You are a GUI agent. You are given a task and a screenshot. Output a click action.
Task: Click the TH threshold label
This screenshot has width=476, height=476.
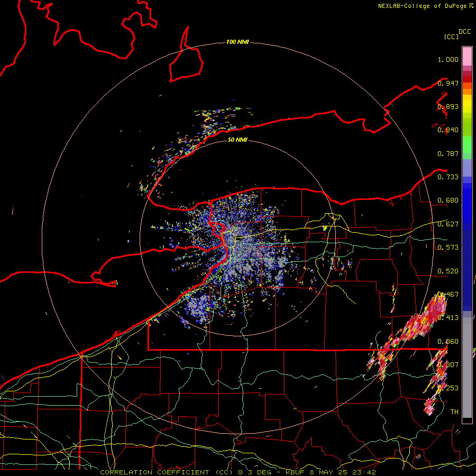pyautogui.click(x=454, y=412)
